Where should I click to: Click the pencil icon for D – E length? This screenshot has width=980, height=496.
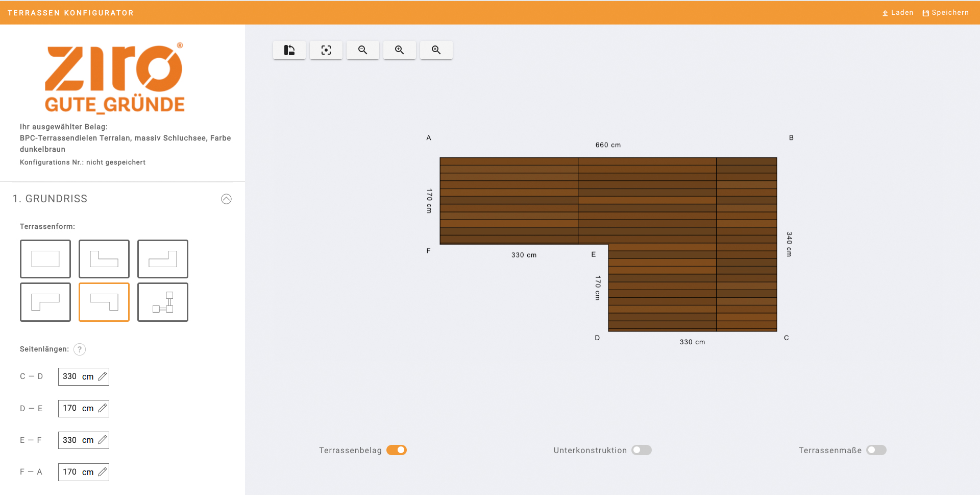102,408
